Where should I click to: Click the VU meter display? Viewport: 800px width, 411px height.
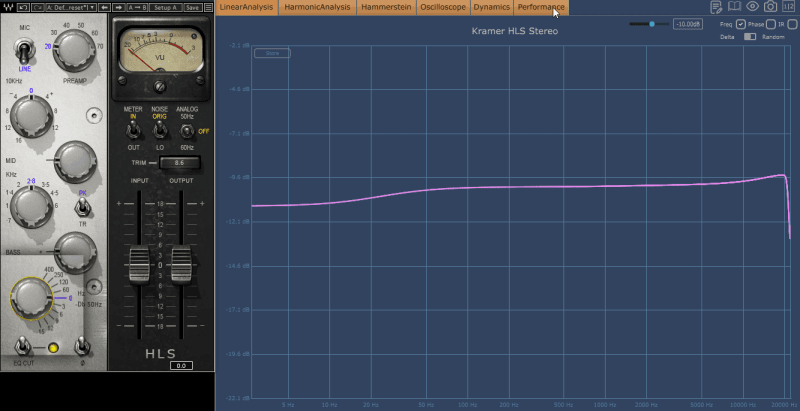(160, 49)
